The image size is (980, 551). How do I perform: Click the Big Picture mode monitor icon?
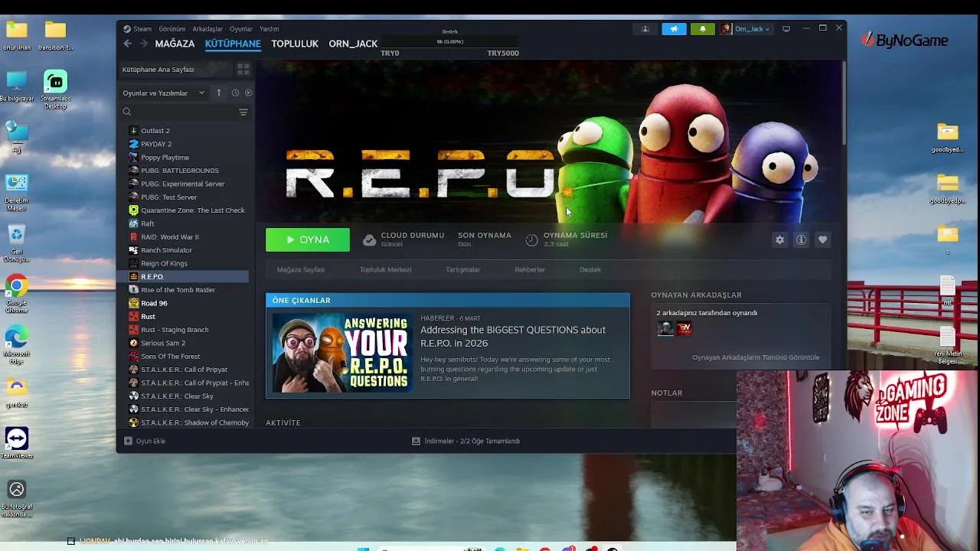(x=786, y=29)
